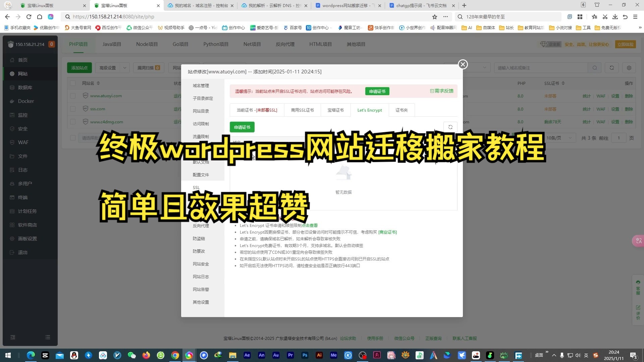Click the 添加站点 button
This screenshot has height=362, width=644.
tap(79, 68)
